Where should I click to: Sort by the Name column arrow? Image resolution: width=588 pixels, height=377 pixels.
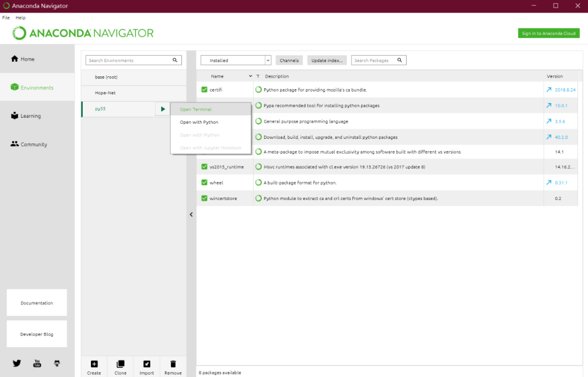tap(250, 76)
